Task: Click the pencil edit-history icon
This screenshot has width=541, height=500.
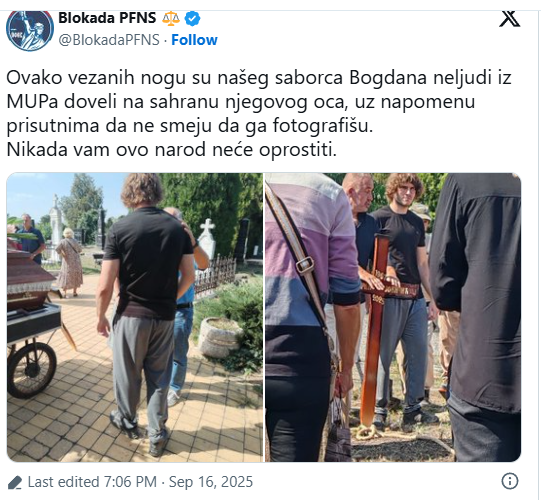Action: tap(15, 482)
